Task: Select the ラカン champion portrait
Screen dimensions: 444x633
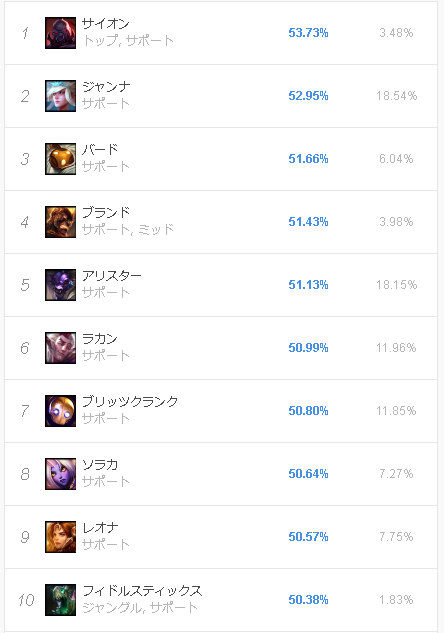Action: [60, 348]
